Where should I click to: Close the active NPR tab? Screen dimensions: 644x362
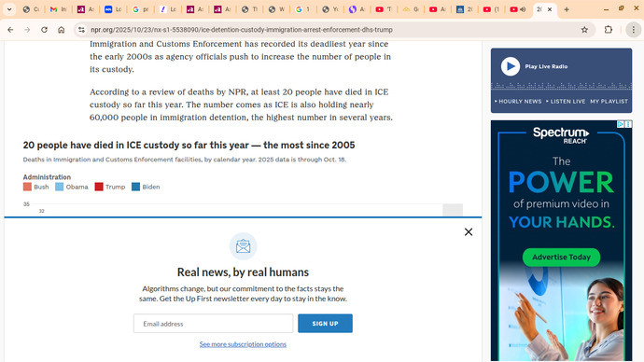550,9
